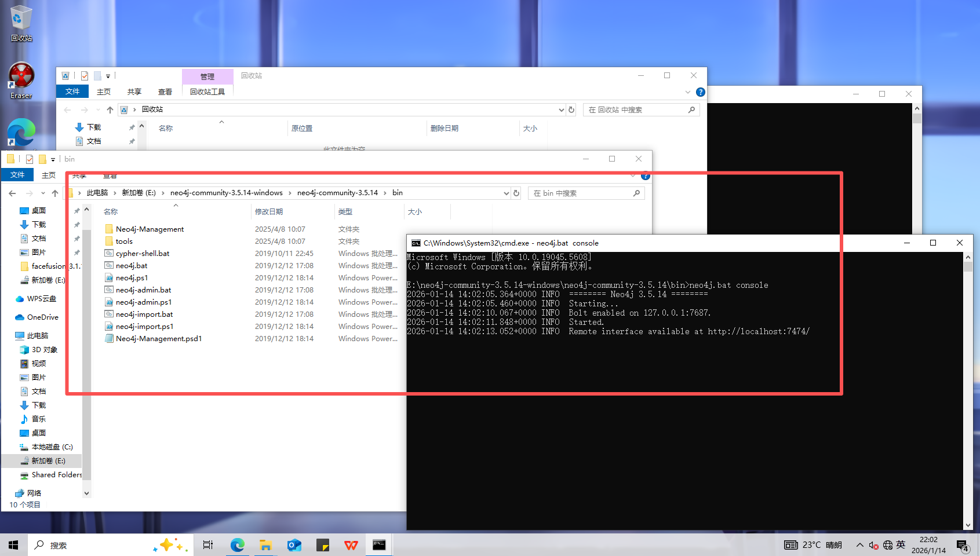This screenshot has height=556, width=980.
Task: Click the search magnifier in bin search box
Action: point(636,193)
